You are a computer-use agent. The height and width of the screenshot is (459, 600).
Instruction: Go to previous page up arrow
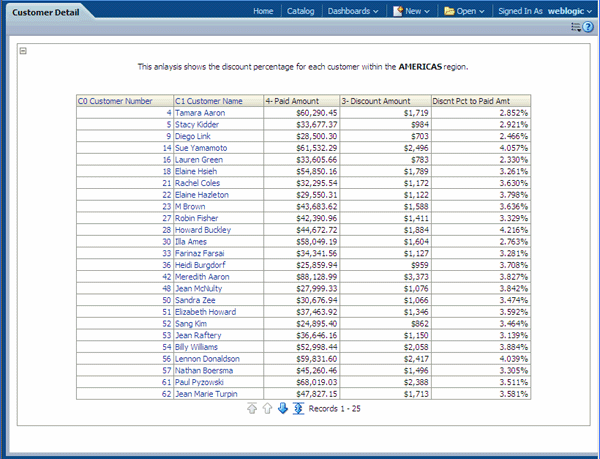tap(267, 408)
